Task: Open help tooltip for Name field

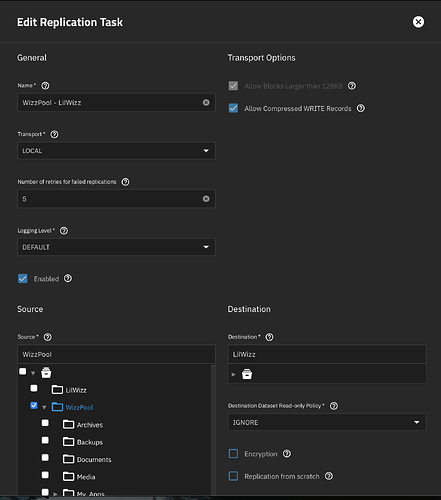Action: coord(45,86)
